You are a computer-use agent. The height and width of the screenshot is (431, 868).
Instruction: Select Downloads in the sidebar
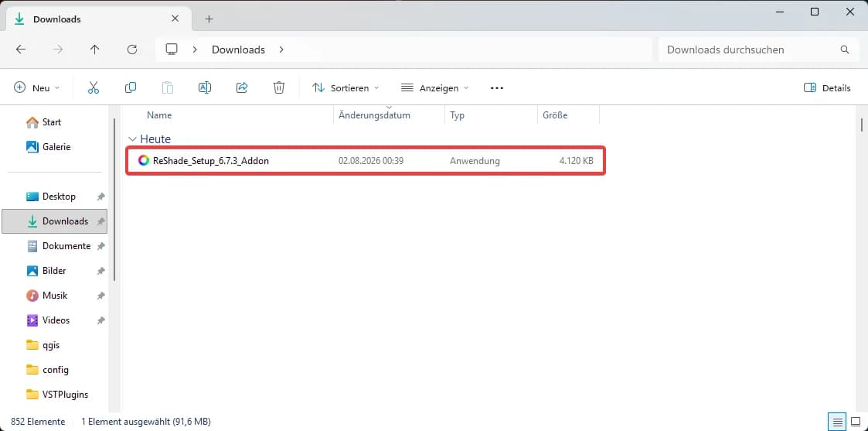[x=54, y=221]
